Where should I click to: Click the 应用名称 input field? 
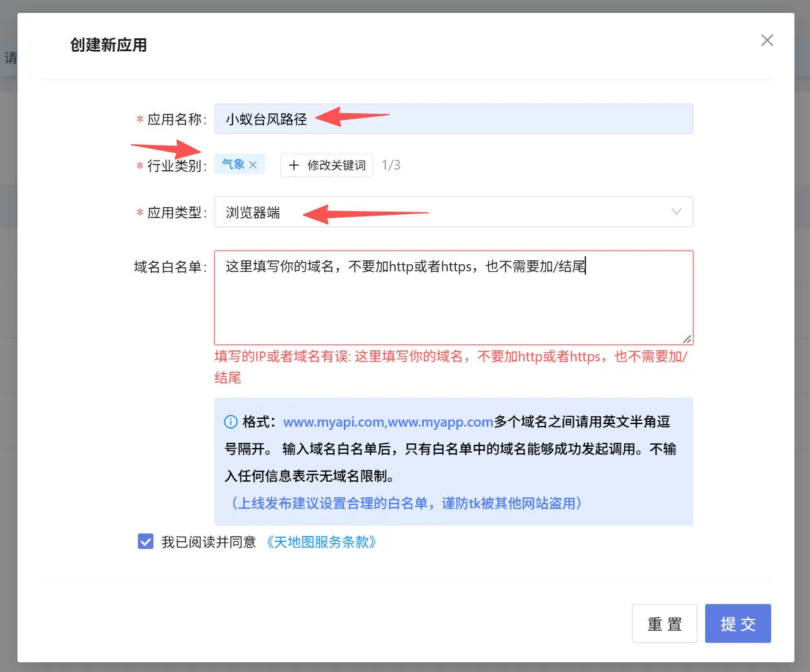453,119
